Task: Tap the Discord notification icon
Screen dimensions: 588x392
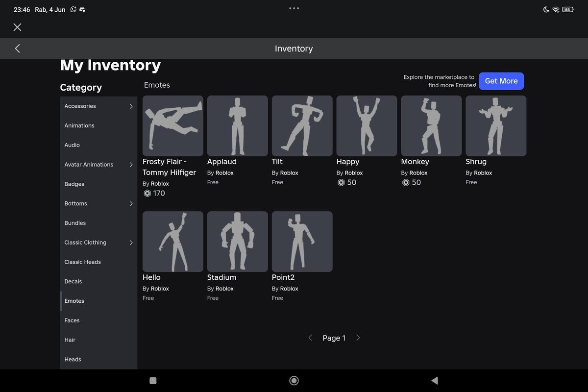Action: (82, 9)
